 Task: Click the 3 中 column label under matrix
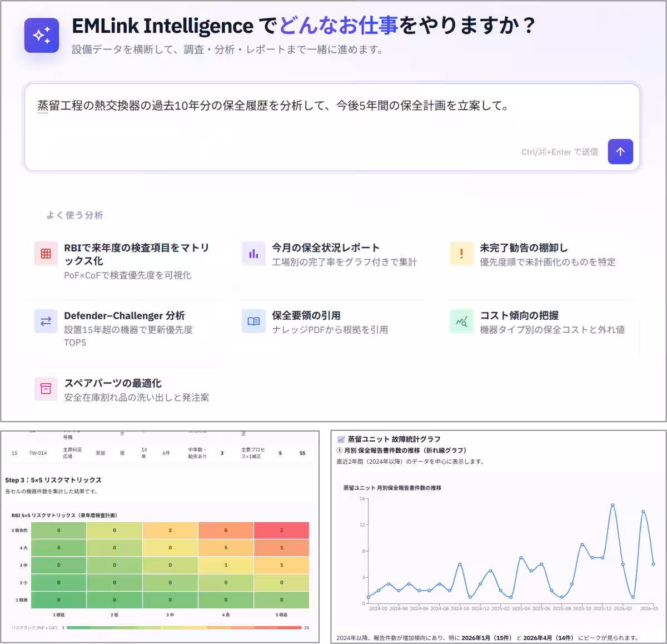pos(170,615)
